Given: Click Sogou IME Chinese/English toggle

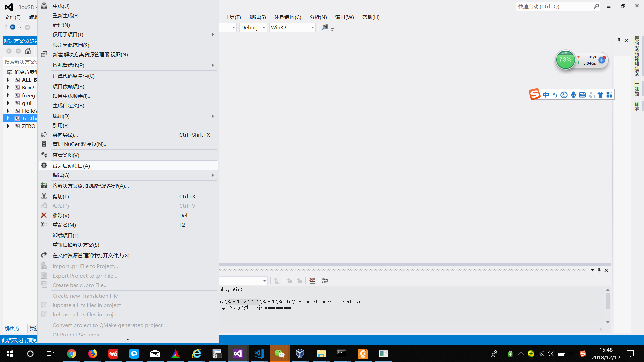Looking at the screenshot, I should [546, 95].
